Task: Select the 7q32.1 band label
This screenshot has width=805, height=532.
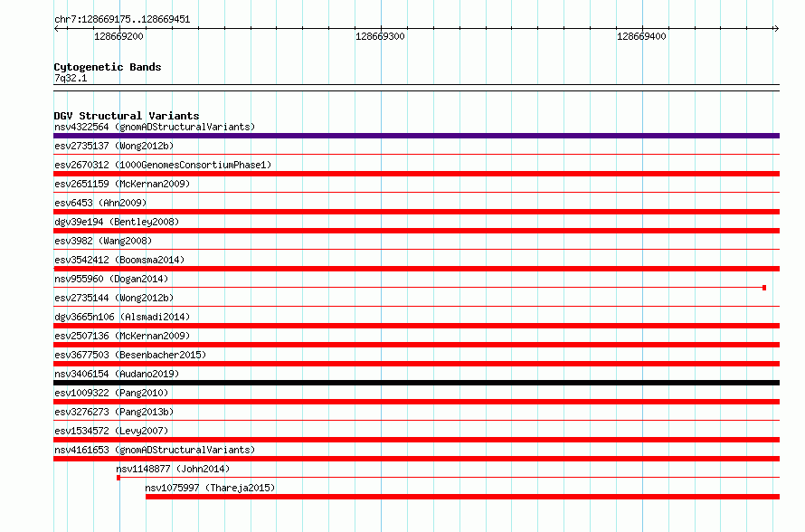Action: click(71, 78)
